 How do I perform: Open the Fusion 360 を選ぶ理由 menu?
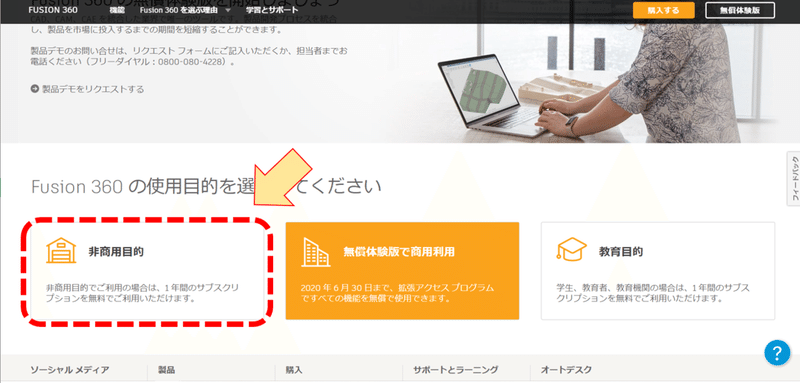[180, 10]
